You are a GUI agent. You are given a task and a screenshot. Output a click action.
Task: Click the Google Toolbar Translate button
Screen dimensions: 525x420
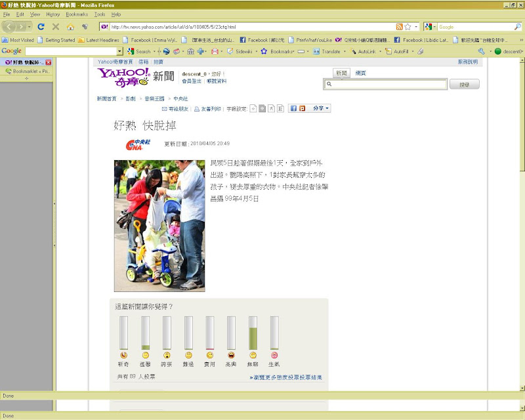[327, 51]
